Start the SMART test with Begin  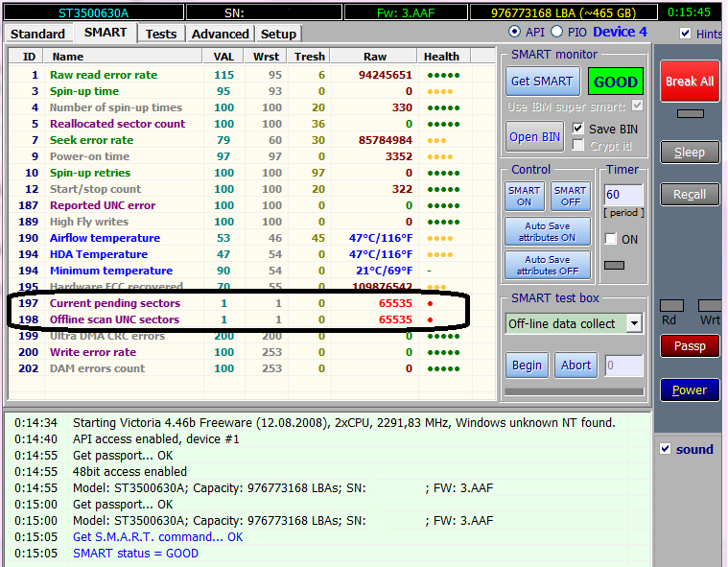point(527,365)
